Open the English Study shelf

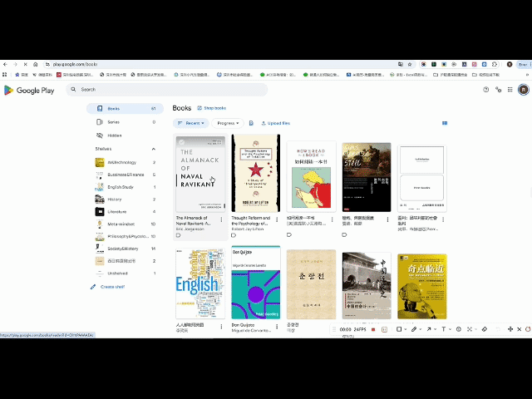click(126, 187)
